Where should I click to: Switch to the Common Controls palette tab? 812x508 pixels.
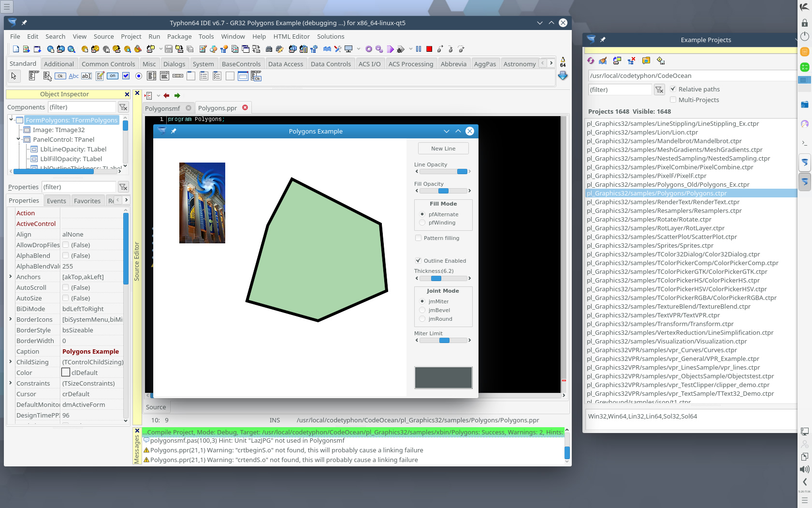click(108, 64)
